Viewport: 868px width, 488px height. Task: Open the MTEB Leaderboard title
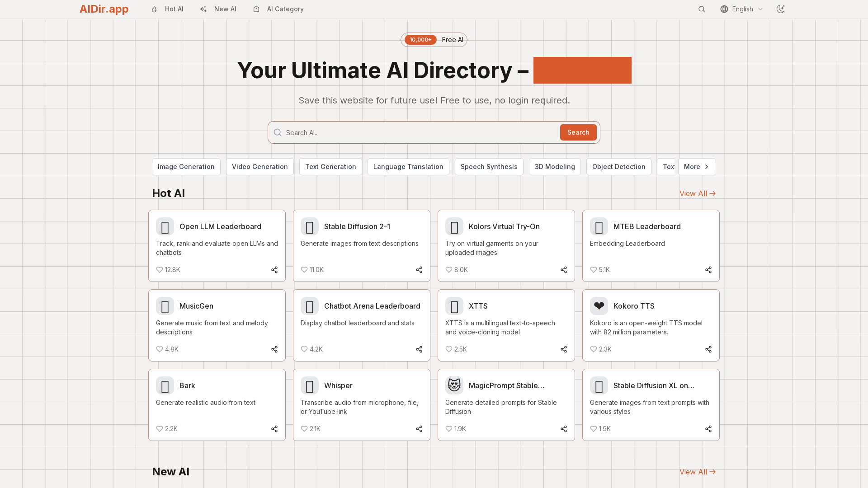pos(647,226)
